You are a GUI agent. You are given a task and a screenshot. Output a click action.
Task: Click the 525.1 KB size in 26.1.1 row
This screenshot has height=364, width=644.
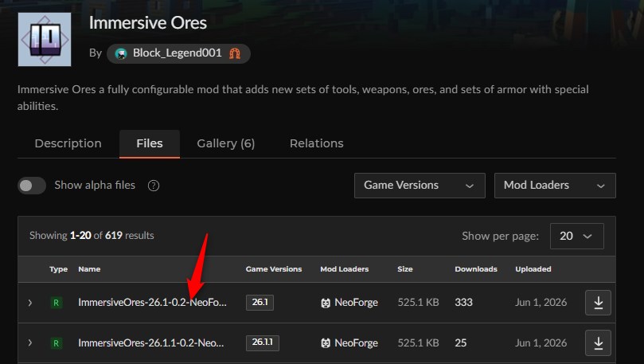pos(418,342)
